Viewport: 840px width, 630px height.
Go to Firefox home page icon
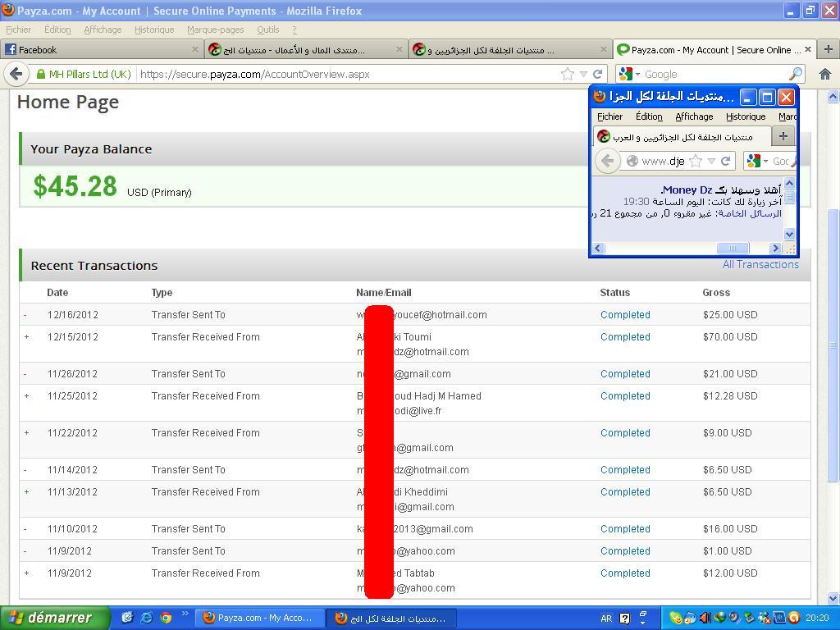point(825,74)
